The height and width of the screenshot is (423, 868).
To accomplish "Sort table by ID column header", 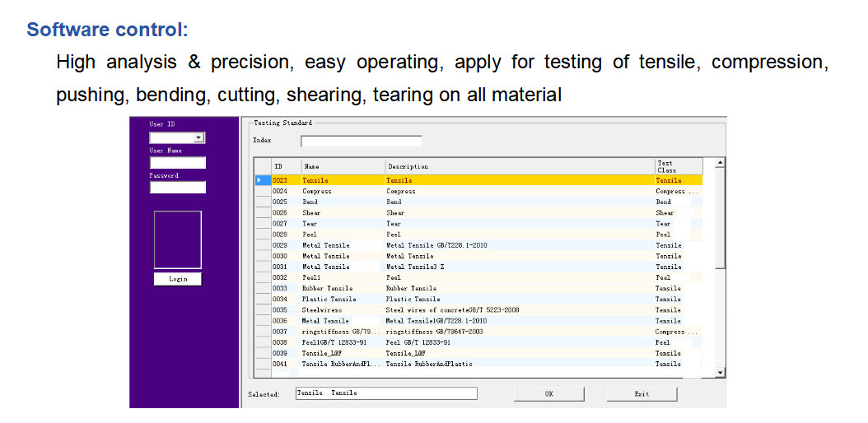I will (287, 166).
